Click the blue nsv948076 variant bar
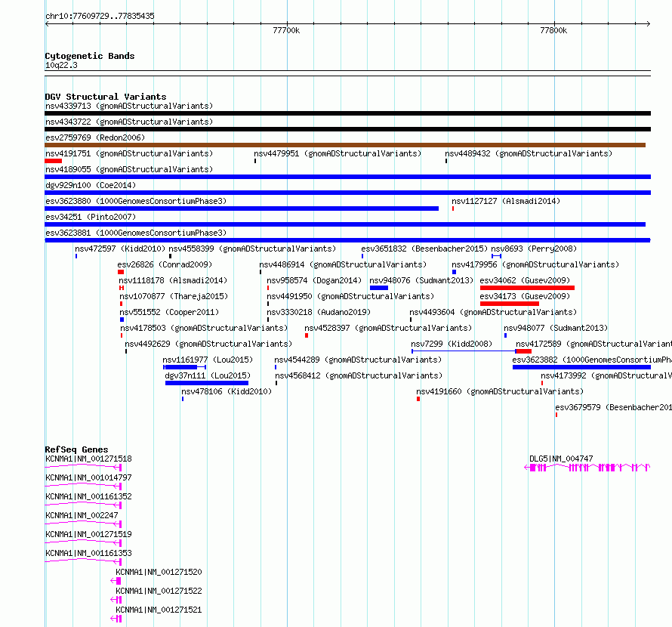 pyautogui.click(x=379, y=288)
